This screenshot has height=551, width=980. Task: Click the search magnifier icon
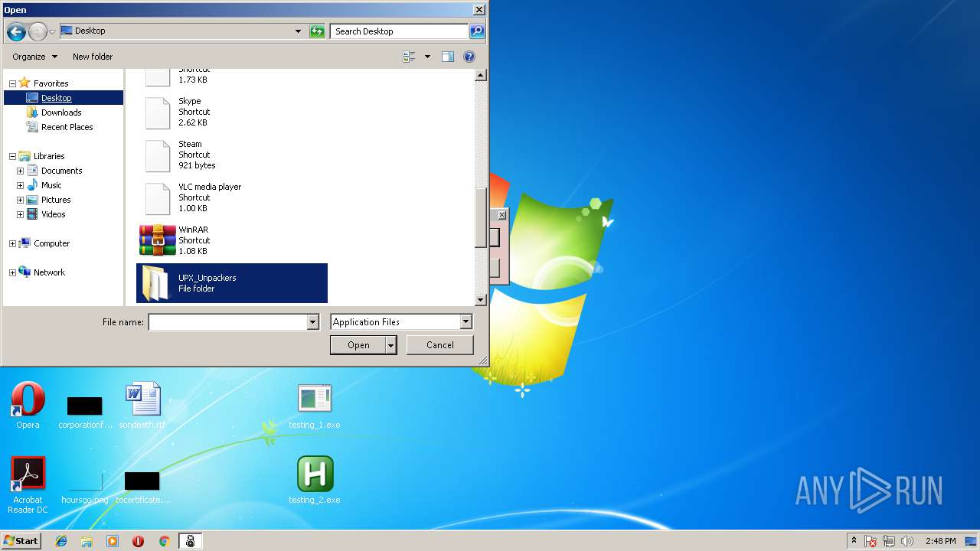click(x=477, y=31)
